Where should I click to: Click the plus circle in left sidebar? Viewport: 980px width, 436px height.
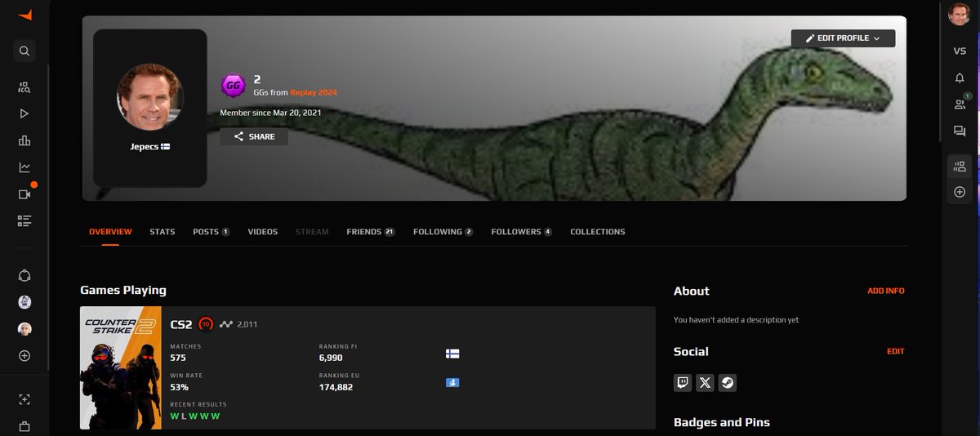(24, 356)
